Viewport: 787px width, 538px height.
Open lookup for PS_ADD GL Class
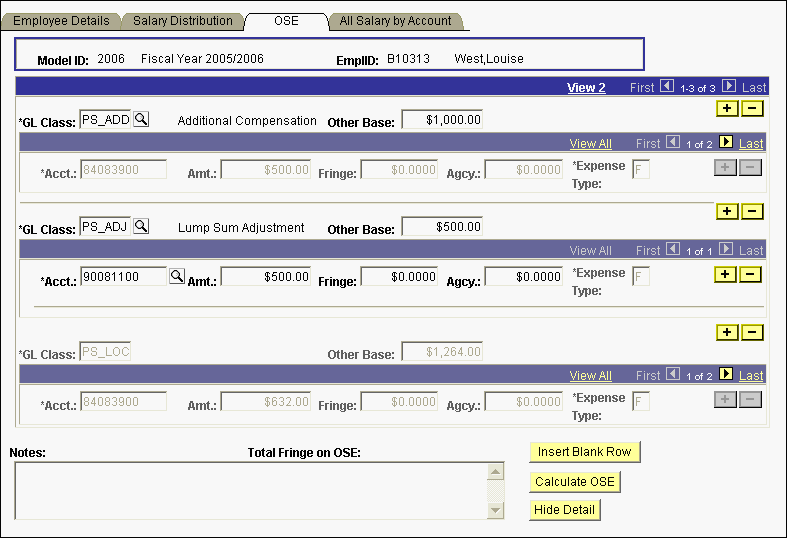click(x=141, y=119)
